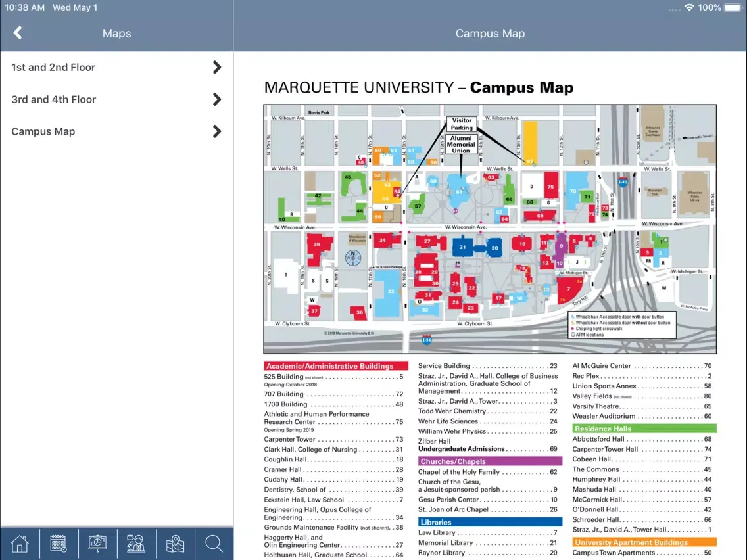Viewport: 747px width, 560px height.
Task: Go back using the Maps back arrow
Action: coord(18,33)
